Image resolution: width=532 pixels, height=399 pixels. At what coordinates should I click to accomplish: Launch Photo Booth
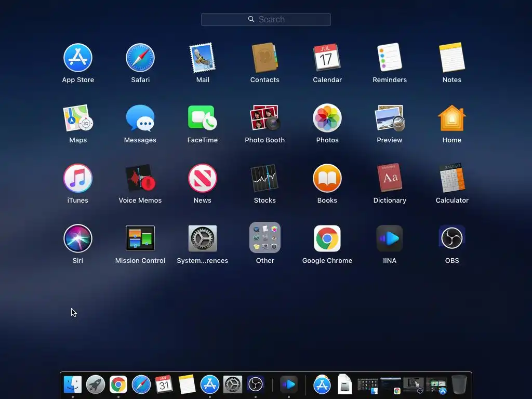pyautogui.click(x=264, y=118)
